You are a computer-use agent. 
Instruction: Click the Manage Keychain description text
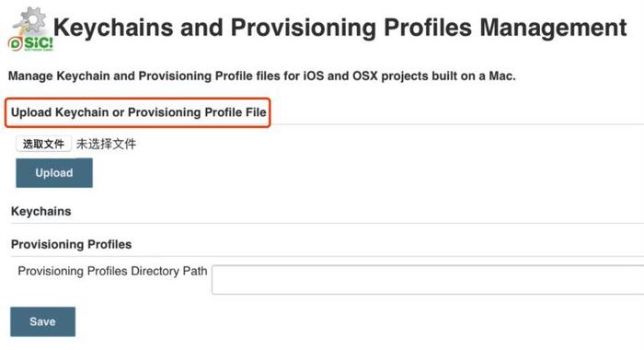261,76
